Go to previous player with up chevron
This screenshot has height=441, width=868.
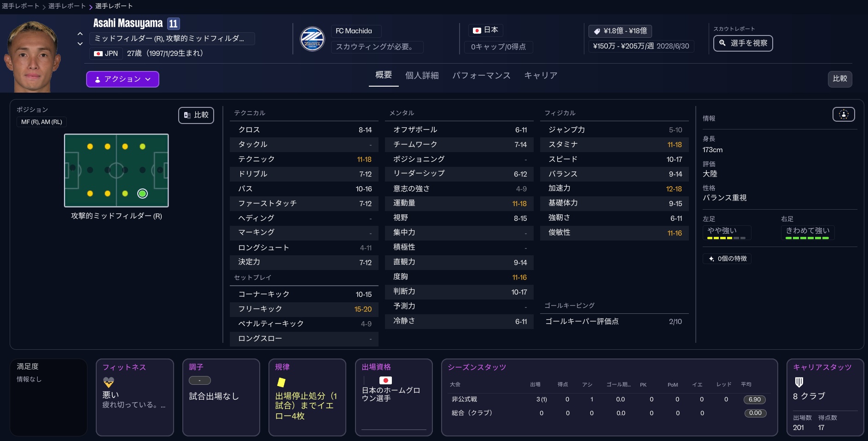tap(80, 34)
